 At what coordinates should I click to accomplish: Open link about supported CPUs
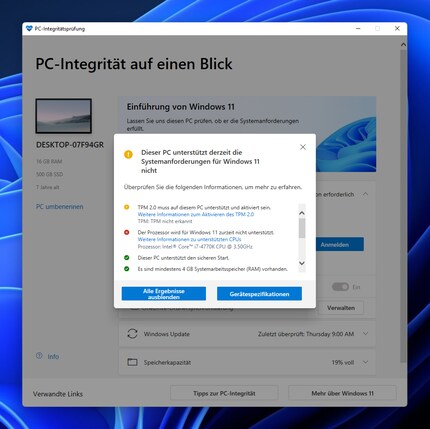click(x=189, y=239)
